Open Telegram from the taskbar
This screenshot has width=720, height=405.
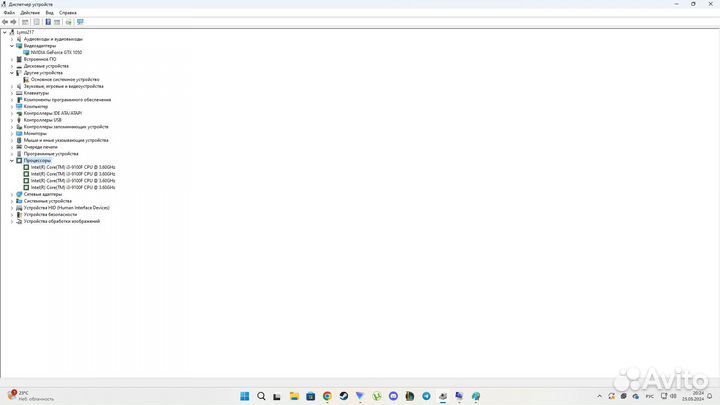[x=427, y=396]
